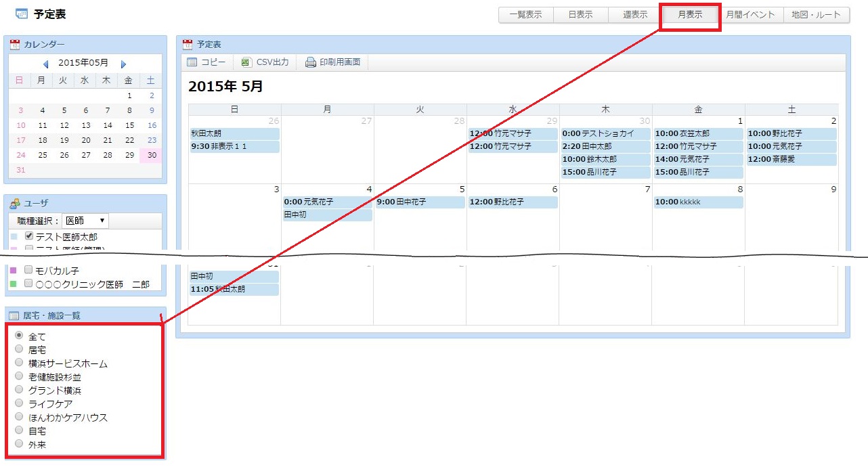
Task: Switch to 一覧表示 list view tab
Action: click(525, 15)
